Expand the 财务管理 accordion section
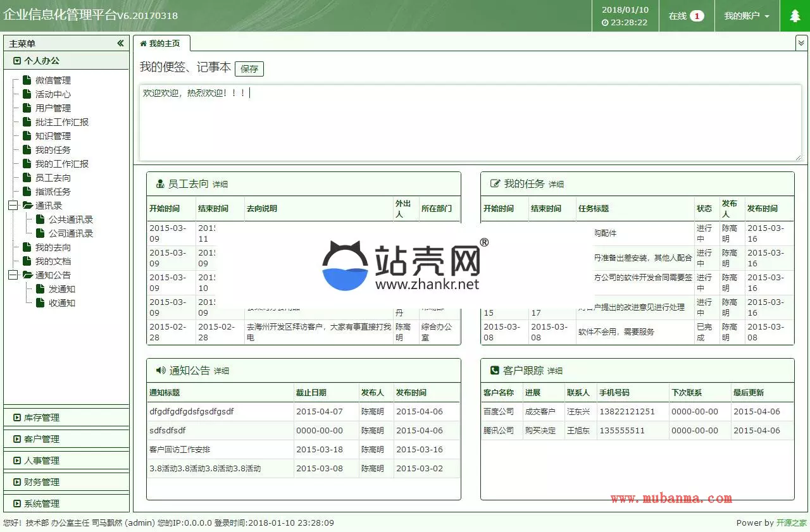This screenshot has height=532, width=810. coord(42,482)
